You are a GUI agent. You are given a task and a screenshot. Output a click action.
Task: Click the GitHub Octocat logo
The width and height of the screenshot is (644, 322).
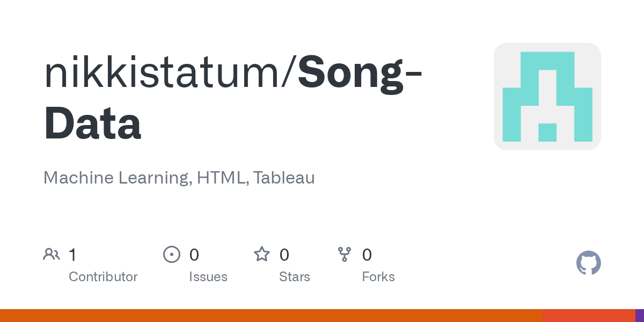click(589, 263)
